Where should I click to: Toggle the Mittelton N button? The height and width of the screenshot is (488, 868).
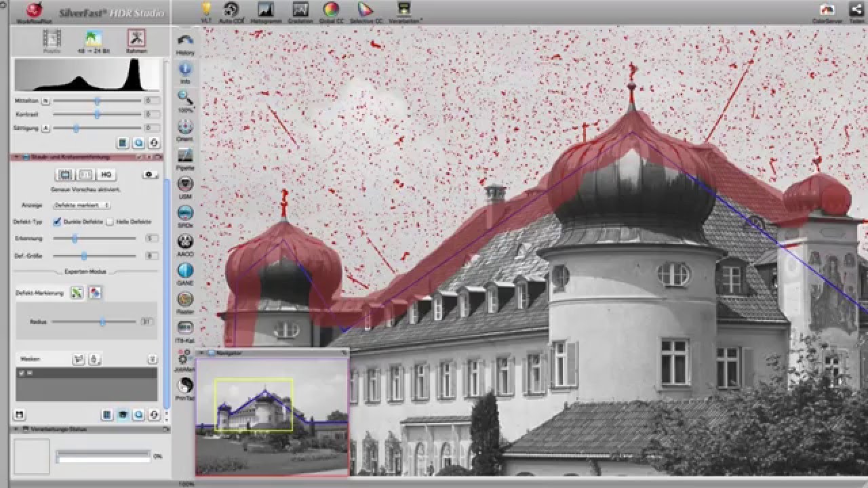pos(46,100)
